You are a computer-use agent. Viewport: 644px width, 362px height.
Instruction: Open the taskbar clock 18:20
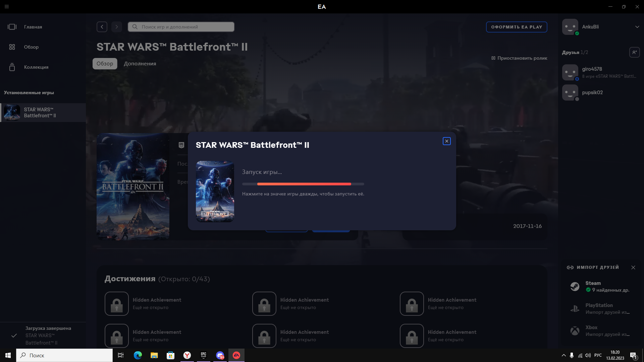click(615, 355)
